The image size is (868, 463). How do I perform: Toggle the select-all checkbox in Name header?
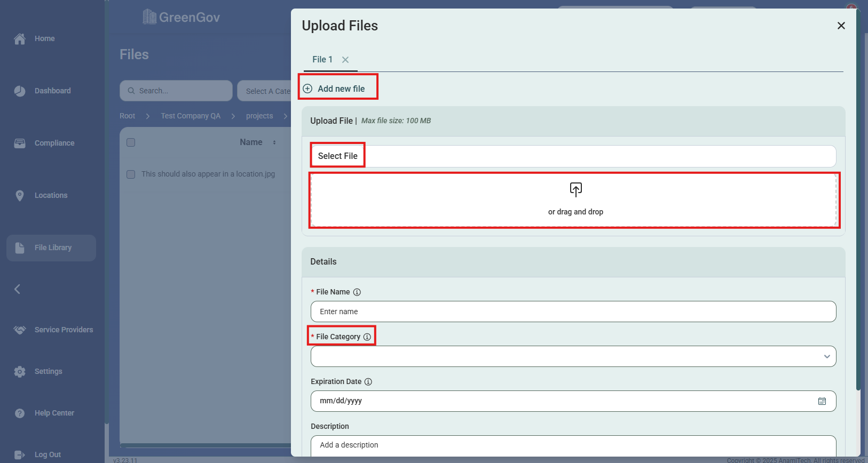coord(131,142)
